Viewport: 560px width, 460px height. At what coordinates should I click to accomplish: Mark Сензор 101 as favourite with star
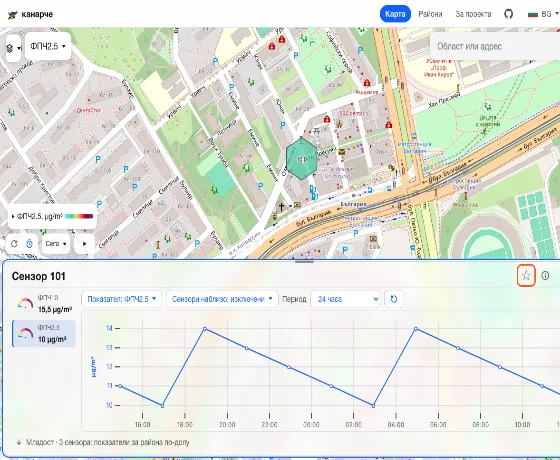pyautogui.click(x=526, y=275)
